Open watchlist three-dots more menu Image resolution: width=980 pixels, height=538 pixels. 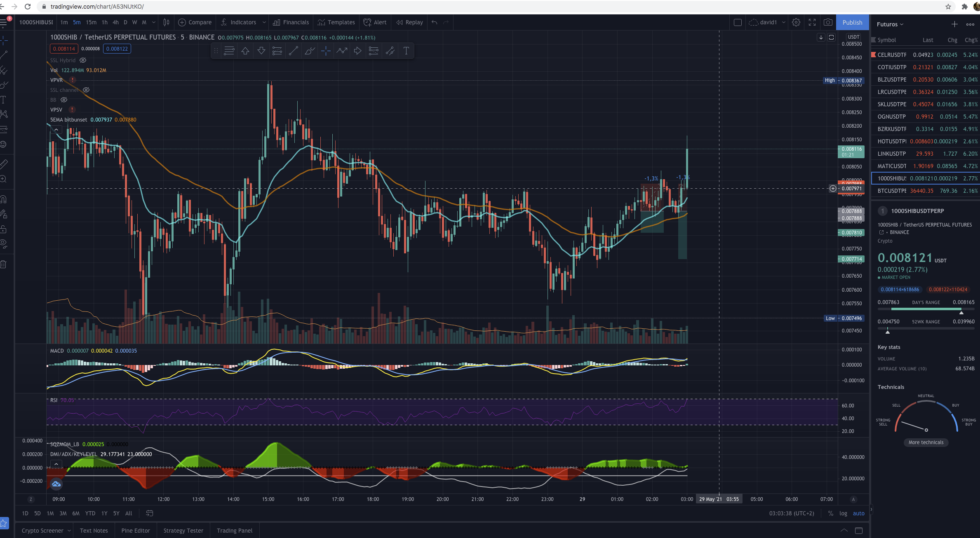click(x=970, y=24)
